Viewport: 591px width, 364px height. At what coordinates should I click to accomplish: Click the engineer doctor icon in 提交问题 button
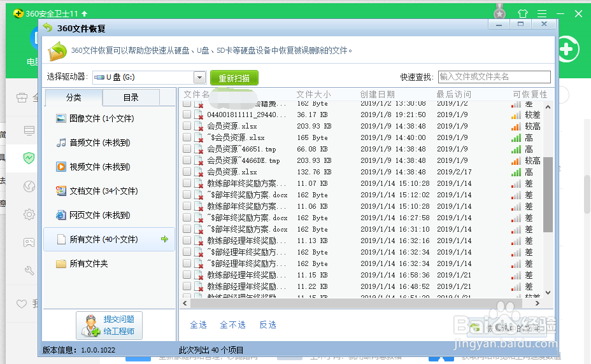90,325
